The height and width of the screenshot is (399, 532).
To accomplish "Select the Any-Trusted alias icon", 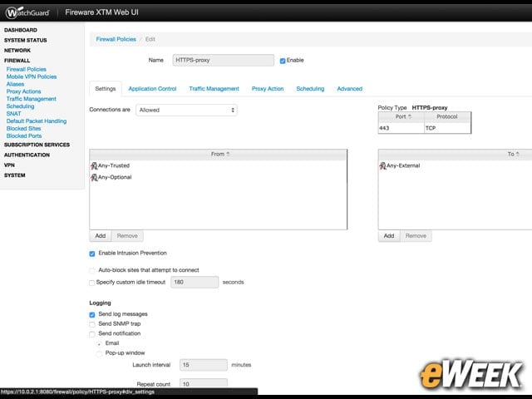I will (x=94, y=165).
